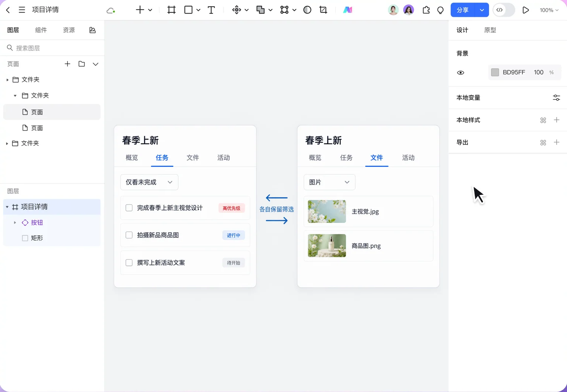The width and height of the screenshot is (567, 392).
Task: Expand the 按钮 component layer
Action: point(15,223)
